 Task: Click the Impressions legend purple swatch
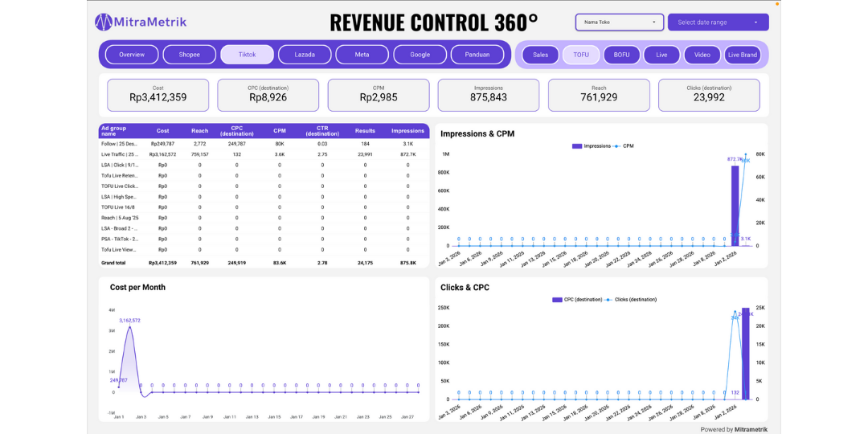pos(576,146)
